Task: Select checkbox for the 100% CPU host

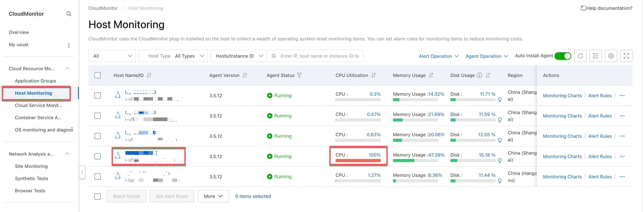Action: pyautogui.click(x=98, y=156)
